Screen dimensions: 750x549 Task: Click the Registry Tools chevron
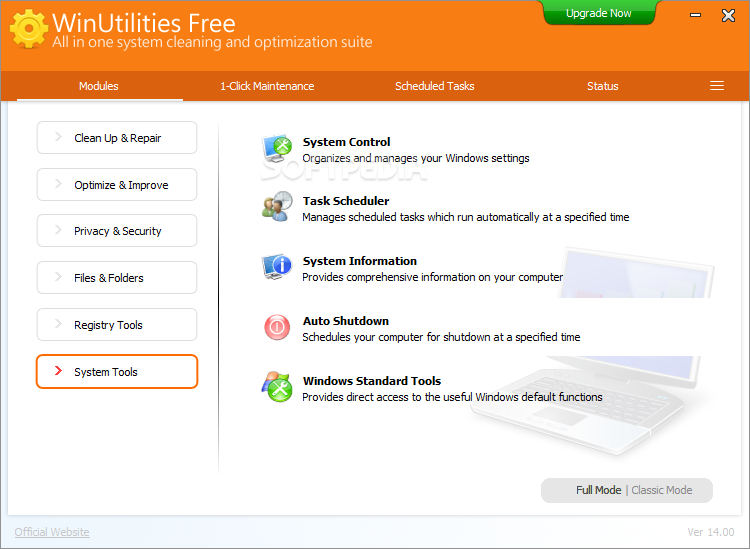[x=58, y=324]
